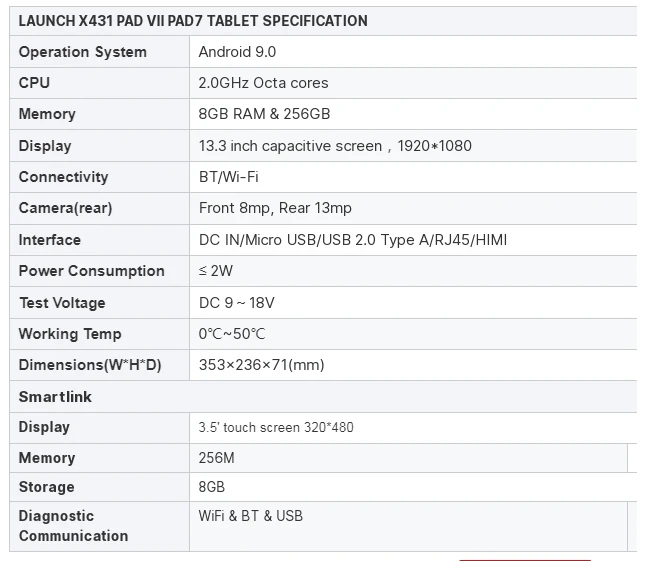Select the Connectivity row label

point(63,177)
